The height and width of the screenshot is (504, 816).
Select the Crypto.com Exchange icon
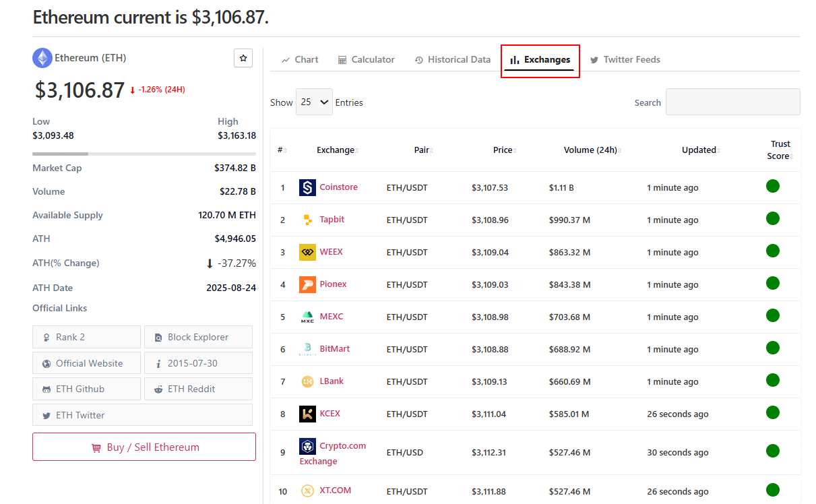[x=307, y=446]
